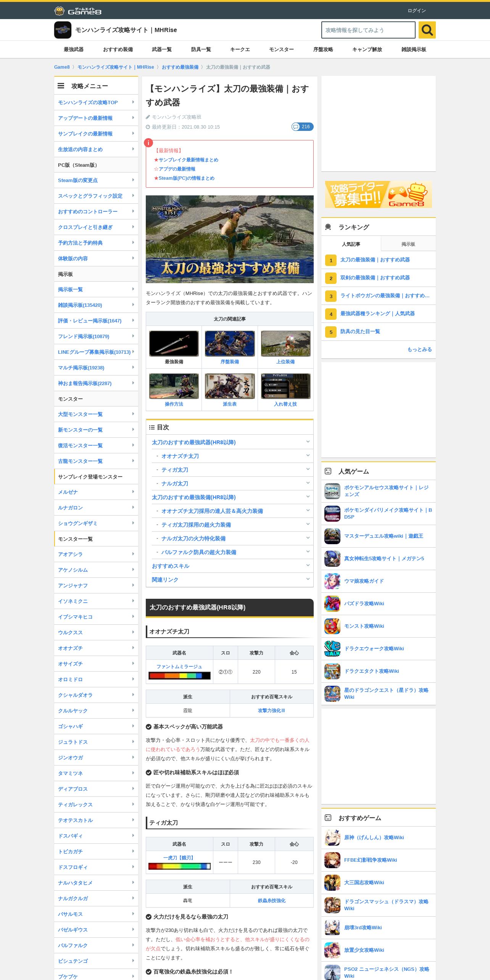Image resolution: width=490 pixels, height=980 pixels.
Task: Open the 大三国志 game icon
Action: coord(332,883)
